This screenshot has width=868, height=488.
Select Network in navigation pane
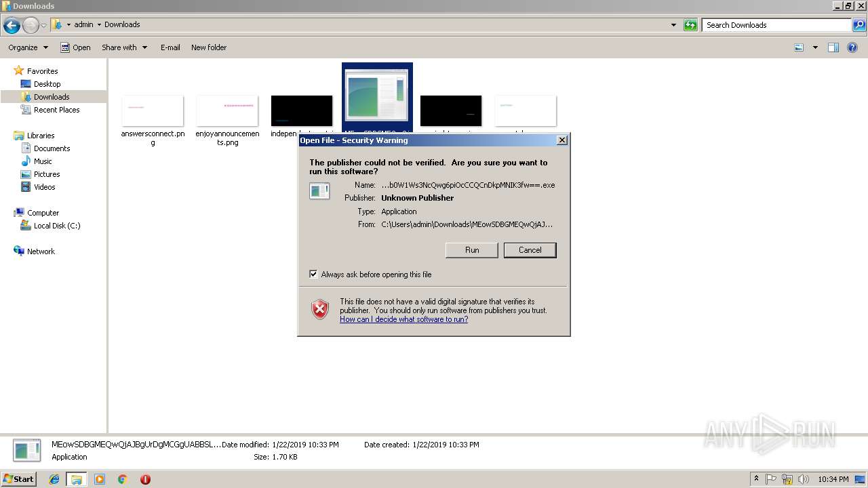coord(41,251)
